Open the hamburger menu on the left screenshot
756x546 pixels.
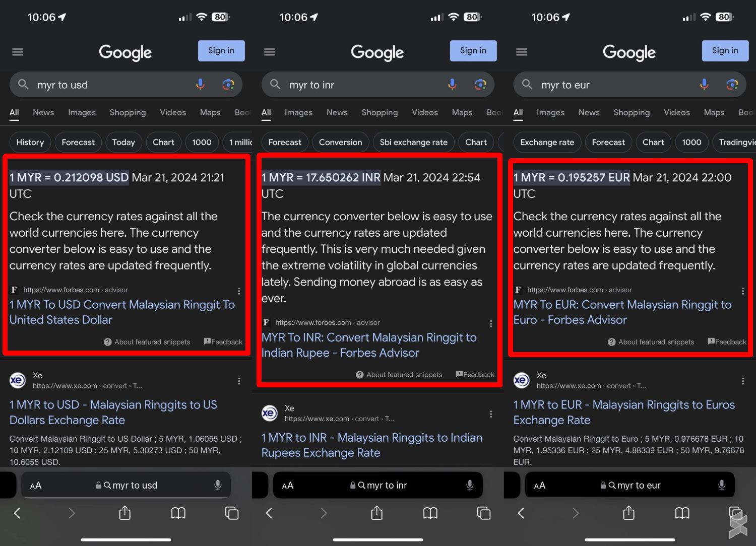tap(18, 51)
